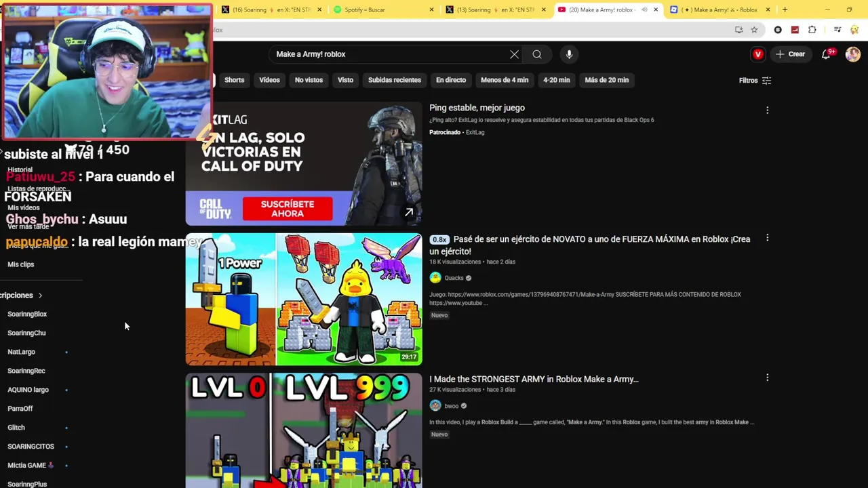Open the Filtros filter options
Screen dimensions: 868x488
(755, 81)
